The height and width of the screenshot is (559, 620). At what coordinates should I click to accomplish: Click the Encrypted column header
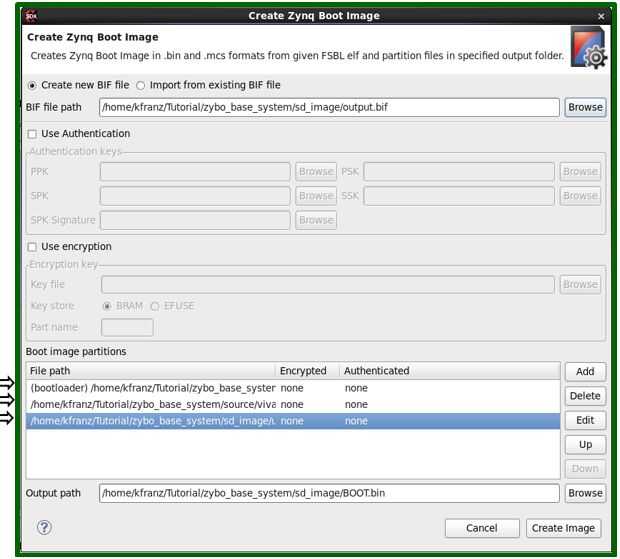click(x=307, y=371)
